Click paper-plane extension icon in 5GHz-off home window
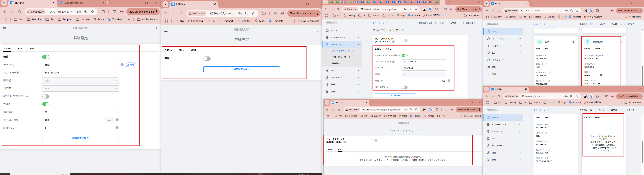 click(x=585, y=96)
